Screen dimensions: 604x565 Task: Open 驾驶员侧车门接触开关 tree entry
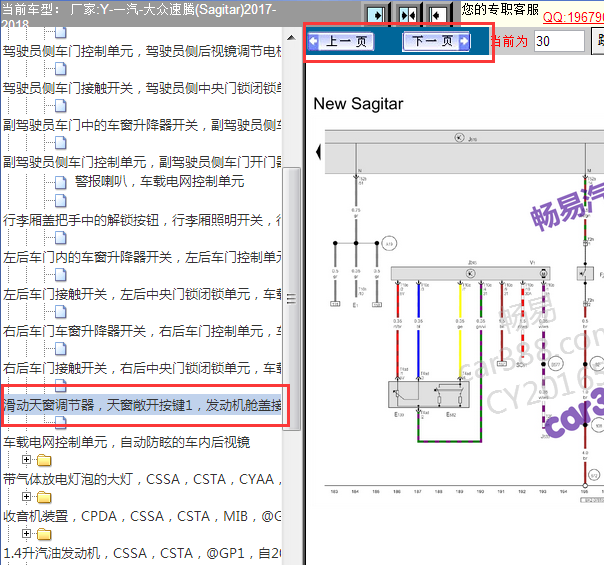click(142, 88)
